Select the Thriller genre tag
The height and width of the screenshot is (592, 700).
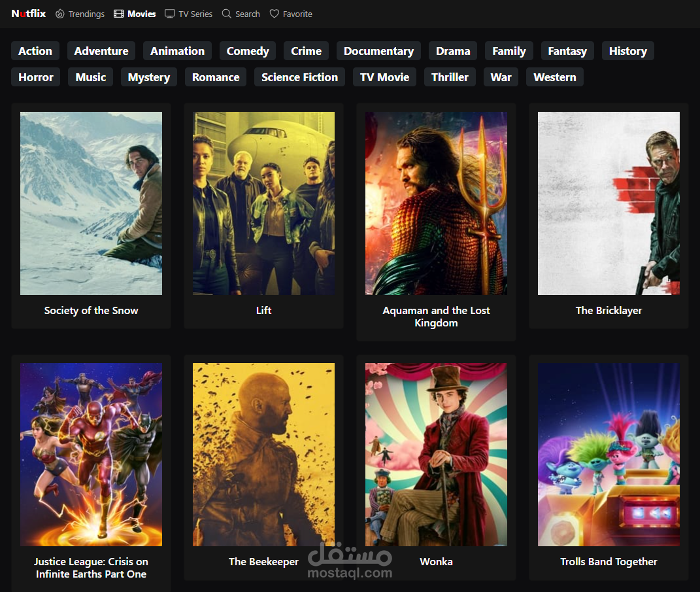(x=450, y=77)
